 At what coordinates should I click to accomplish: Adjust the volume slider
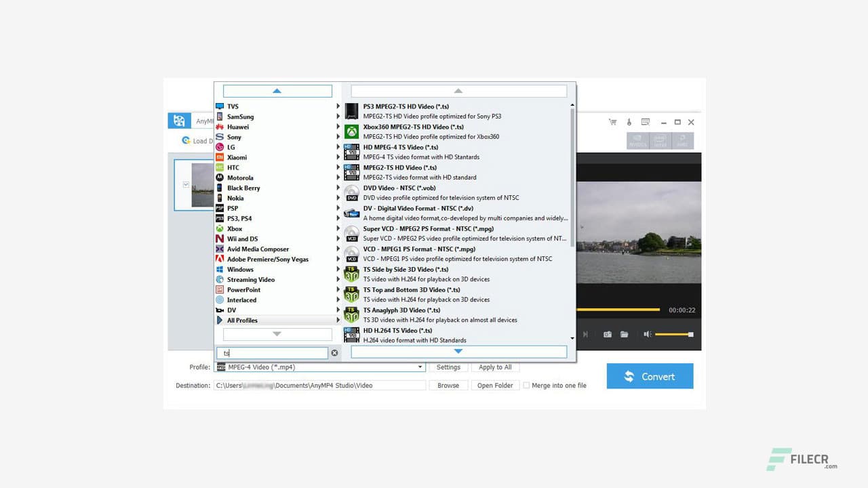[x=675, y=334]
